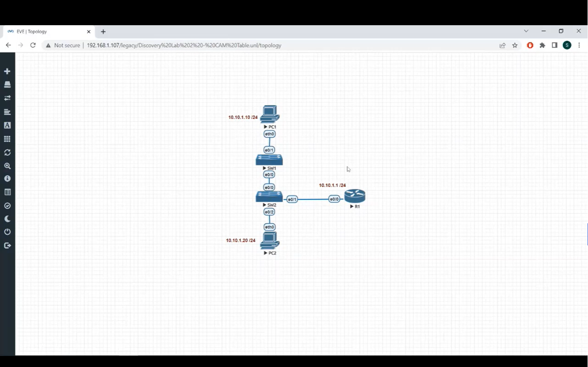This screenshot has width=588, height=367.
Task: Click the Add an object plus icon
Action: [x=7, y=71]
